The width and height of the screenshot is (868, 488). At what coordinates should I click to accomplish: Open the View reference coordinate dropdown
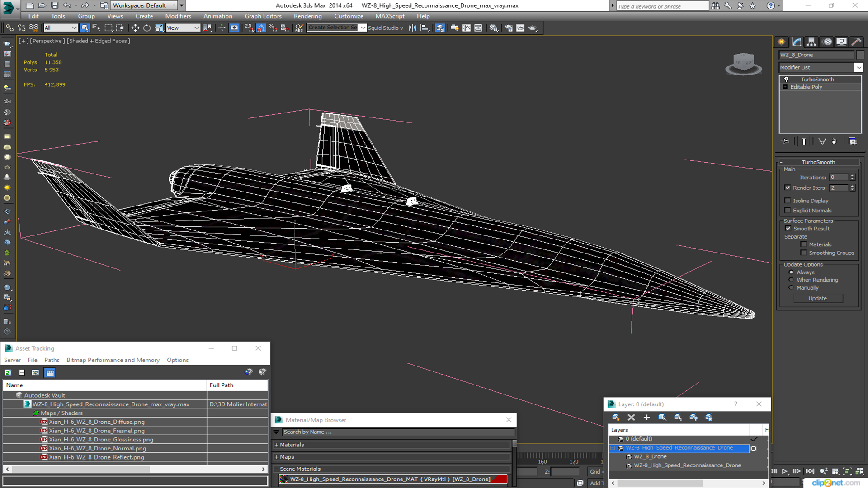[183, 28]
